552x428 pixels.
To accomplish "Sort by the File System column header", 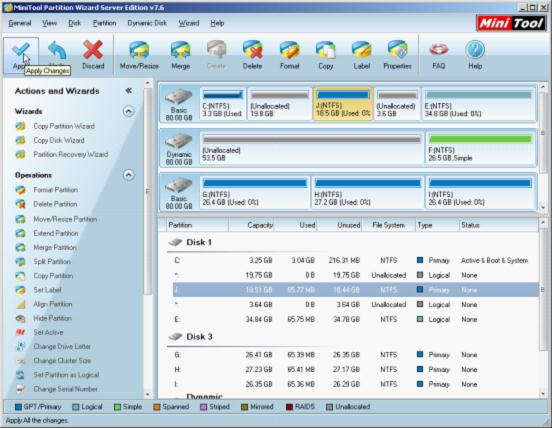I will pos(388,225).
